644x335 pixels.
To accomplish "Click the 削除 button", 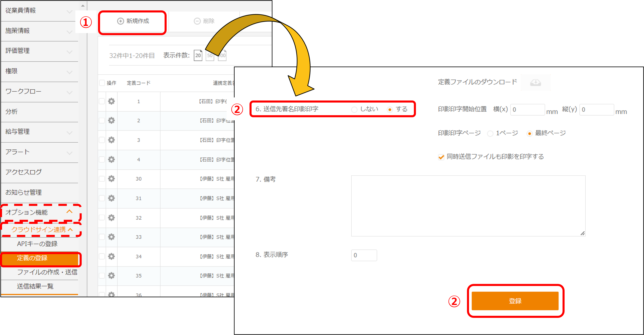I will [204, 21].
